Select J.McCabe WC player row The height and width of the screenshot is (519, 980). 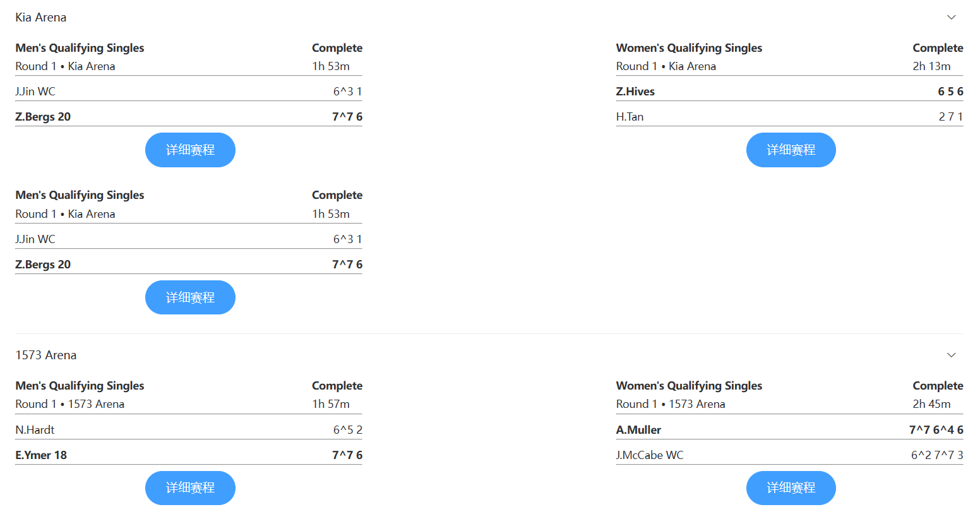coord(650,455)
